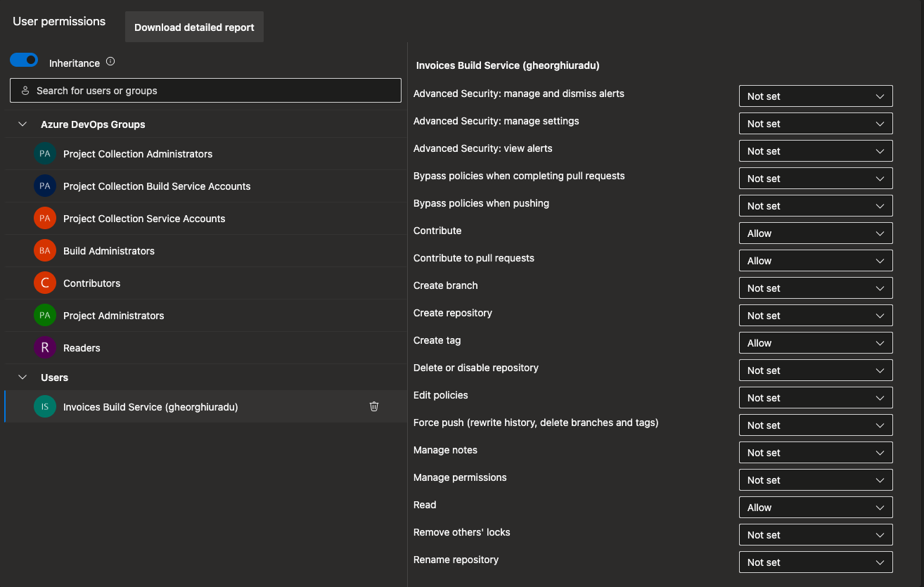The width and height of the screenshot is (924, 587).
Task: Open the Create tag permission dropdown
Action: [x=816, y=342]
